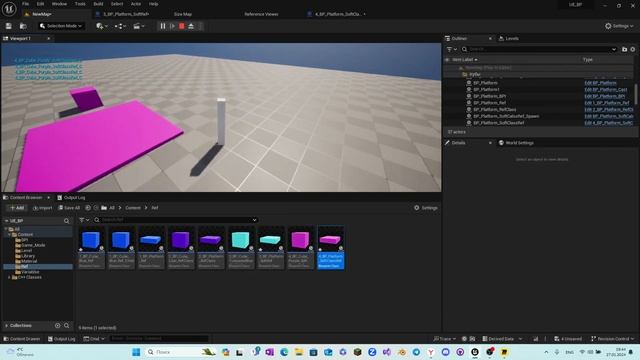This screenshot has height=360, width=640.
Task: Sort by Item Label column header
Action: point(464,60)
